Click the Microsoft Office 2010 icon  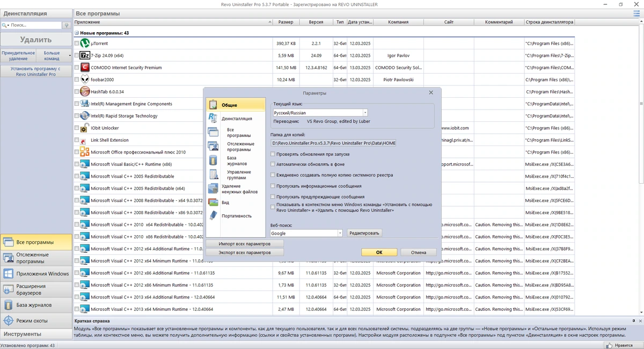coord(84,152)
